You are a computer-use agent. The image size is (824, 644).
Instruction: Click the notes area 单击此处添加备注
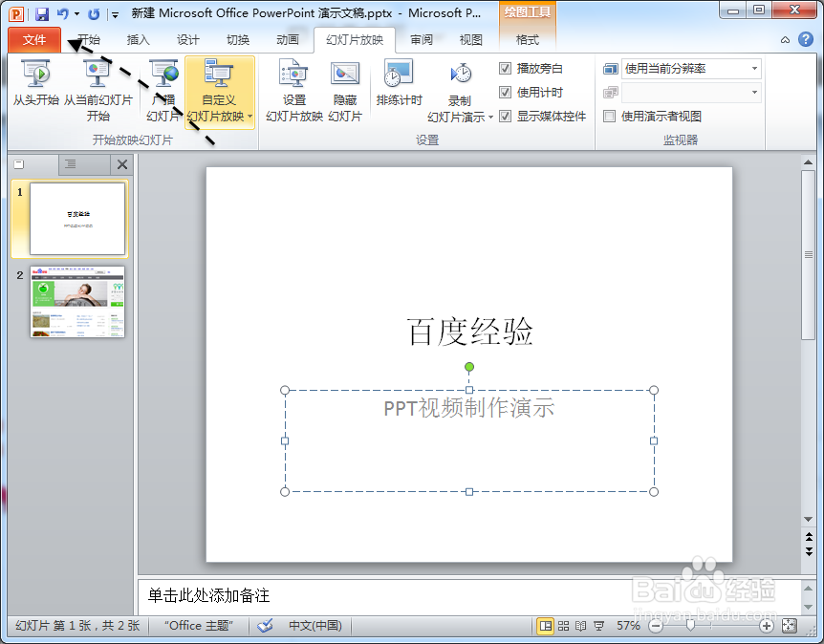click(208, 595)
